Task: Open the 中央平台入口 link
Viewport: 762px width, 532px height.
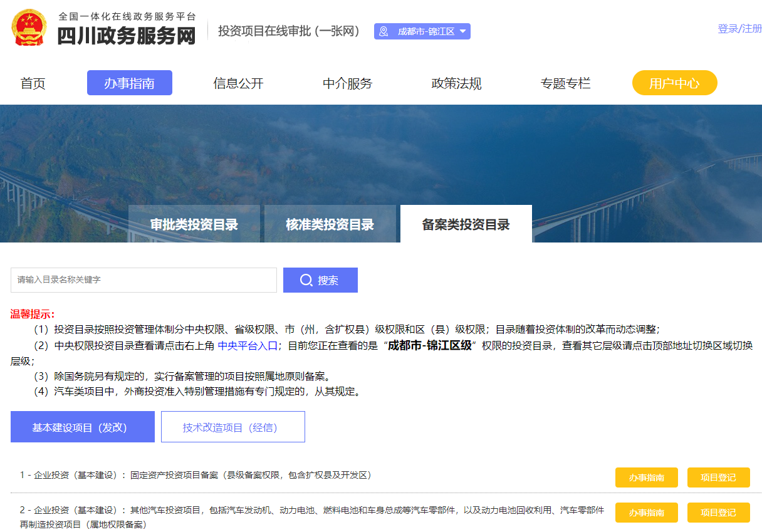Action: coord(247,345)
